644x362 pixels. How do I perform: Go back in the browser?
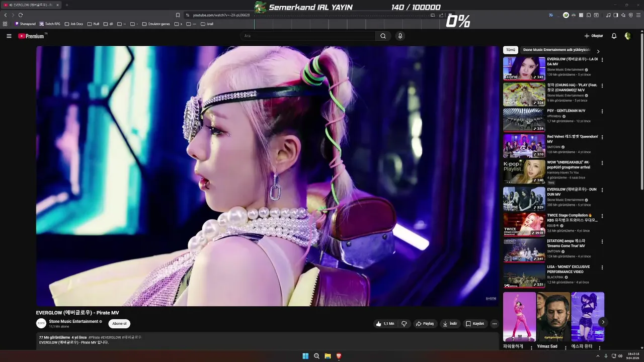click(6, 15)
